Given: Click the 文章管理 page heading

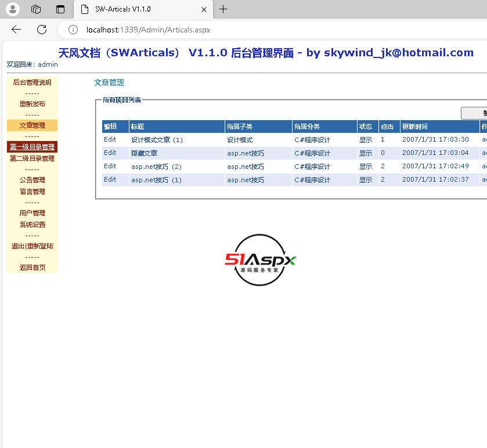Looking at the screenshot, I should 109,82.
